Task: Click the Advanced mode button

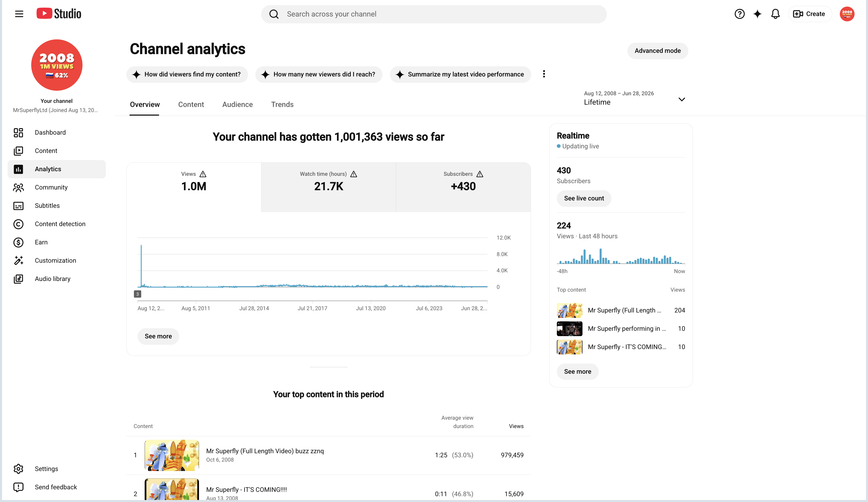Action: click(658, 51)
